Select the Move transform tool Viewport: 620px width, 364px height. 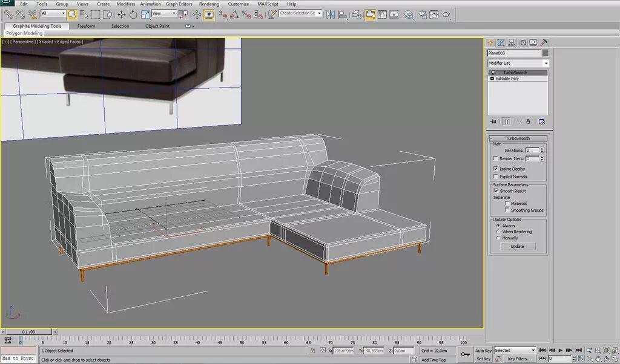tap(122, 14)
